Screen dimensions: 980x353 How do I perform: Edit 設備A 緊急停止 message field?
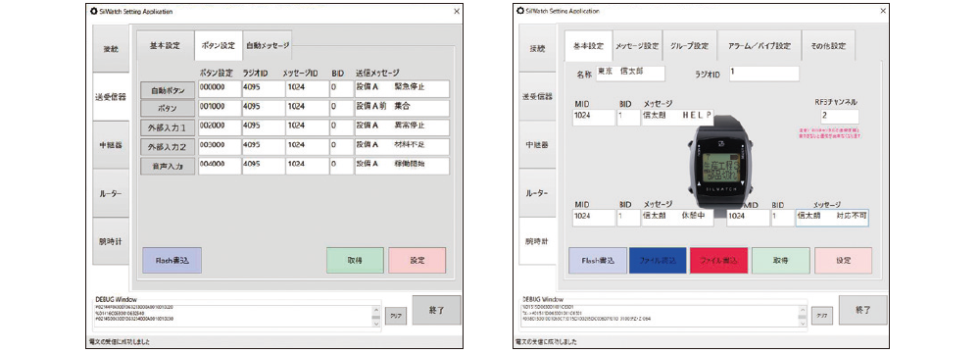[x=402, y=89]
